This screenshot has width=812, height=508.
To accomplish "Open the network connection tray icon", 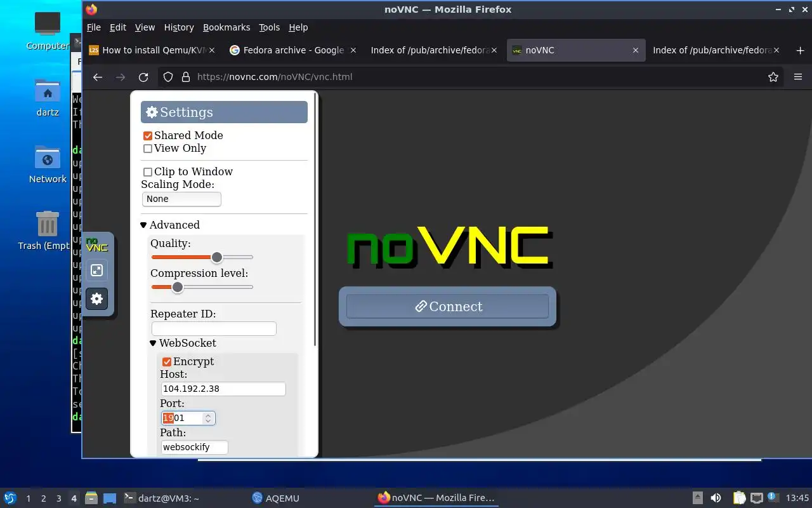I will point(756,498).
